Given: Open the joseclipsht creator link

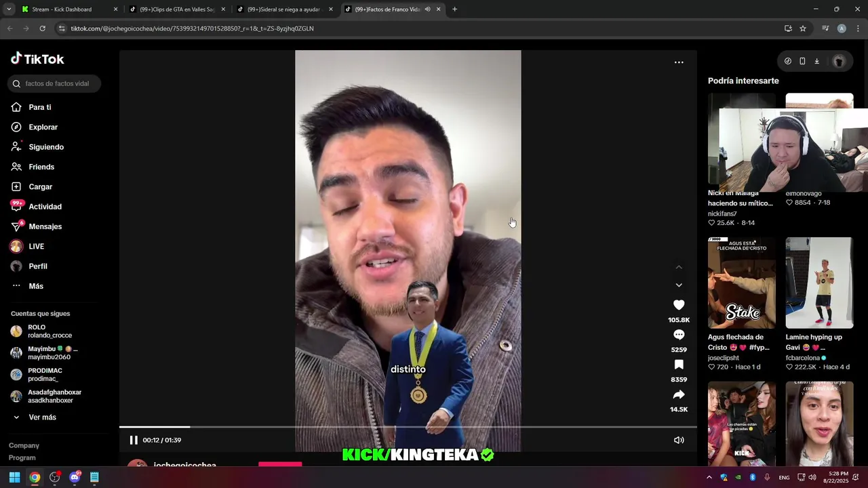Looking at the screenshot, I should click(x=724, y=358).
